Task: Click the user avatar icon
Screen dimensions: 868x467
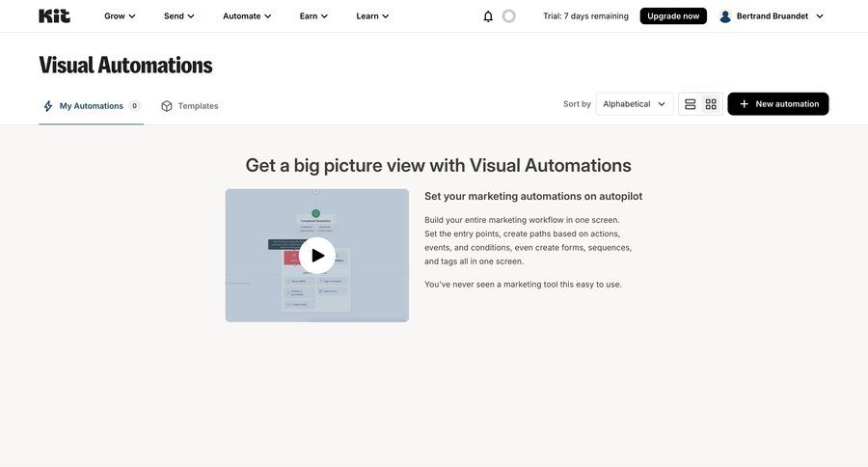Action: click(x=724, y=16)
